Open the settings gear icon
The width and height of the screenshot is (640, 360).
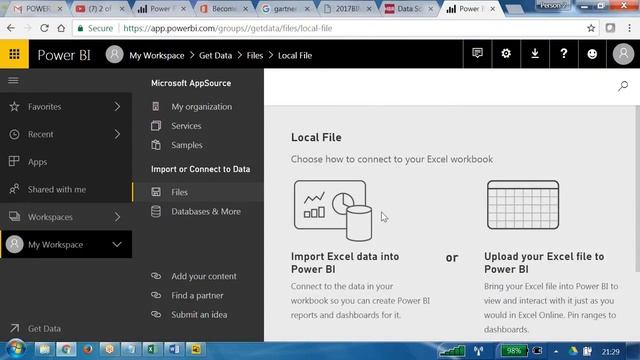click(x=506, y=53)
